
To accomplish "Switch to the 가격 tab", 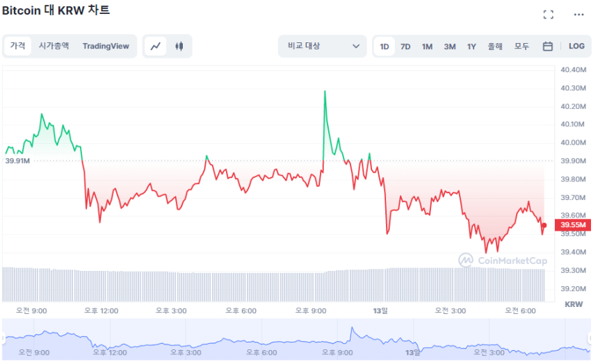I will [x=18, y=46].
